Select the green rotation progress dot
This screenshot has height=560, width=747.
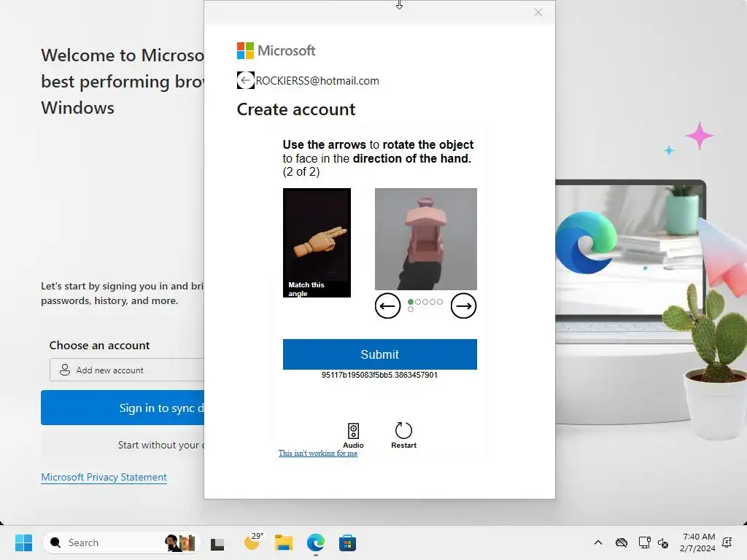coord(411,302)
